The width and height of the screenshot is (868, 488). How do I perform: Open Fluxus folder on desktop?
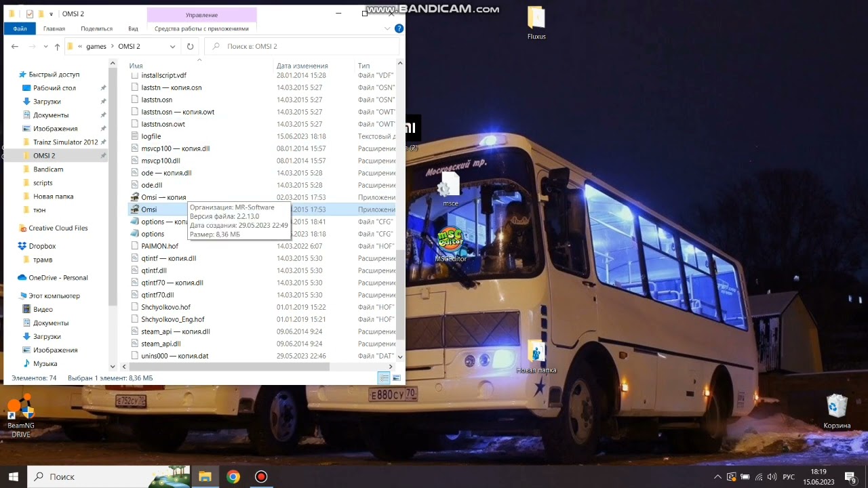point(536,22)
